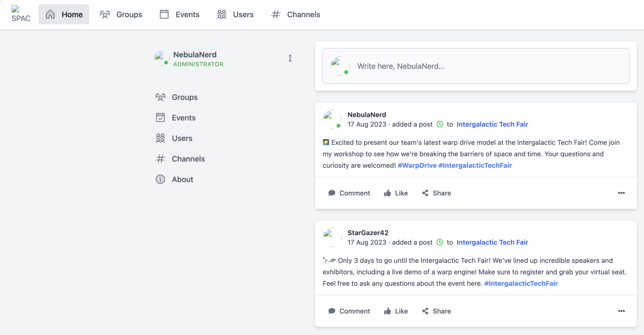
Task: Like NebulaNerd's warp drive post
Action: [396, 193]
